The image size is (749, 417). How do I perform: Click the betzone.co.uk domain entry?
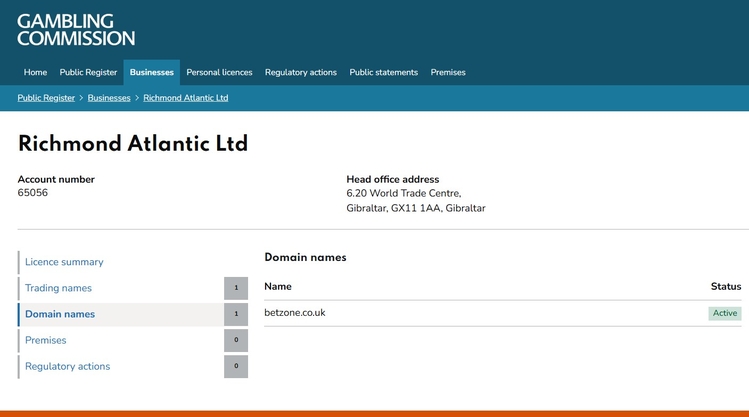[x=295, y=313]
